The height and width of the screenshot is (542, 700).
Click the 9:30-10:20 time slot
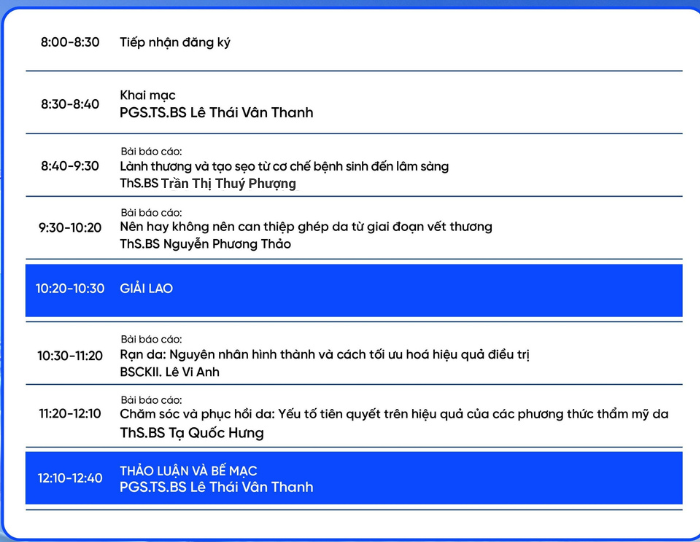70,227
